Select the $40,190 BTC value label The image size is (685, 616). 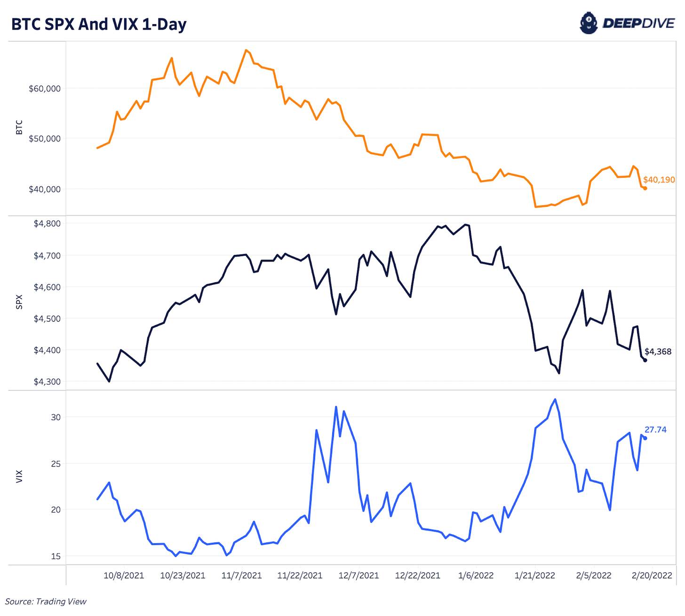[659, 180]
